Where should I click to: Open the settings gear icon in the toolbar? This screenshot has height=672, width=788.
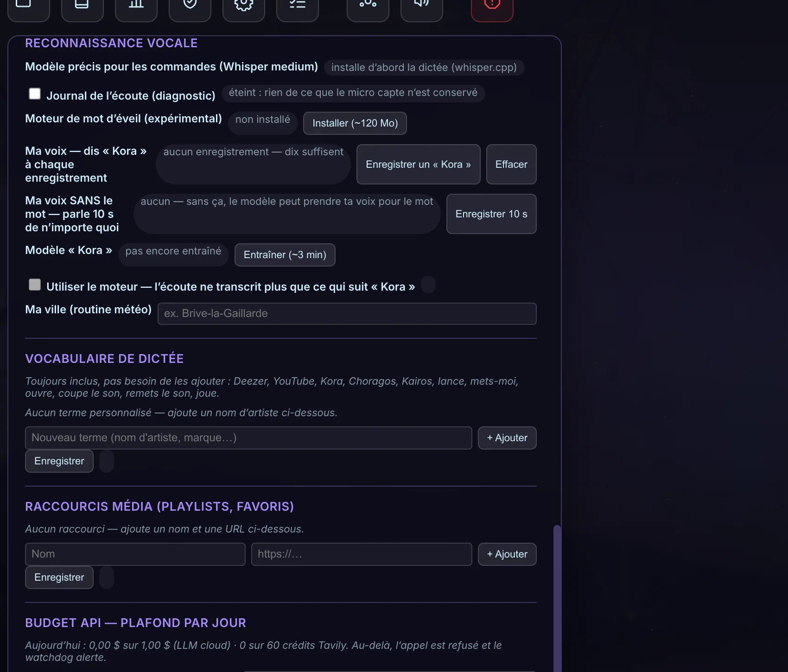[244, 7]
